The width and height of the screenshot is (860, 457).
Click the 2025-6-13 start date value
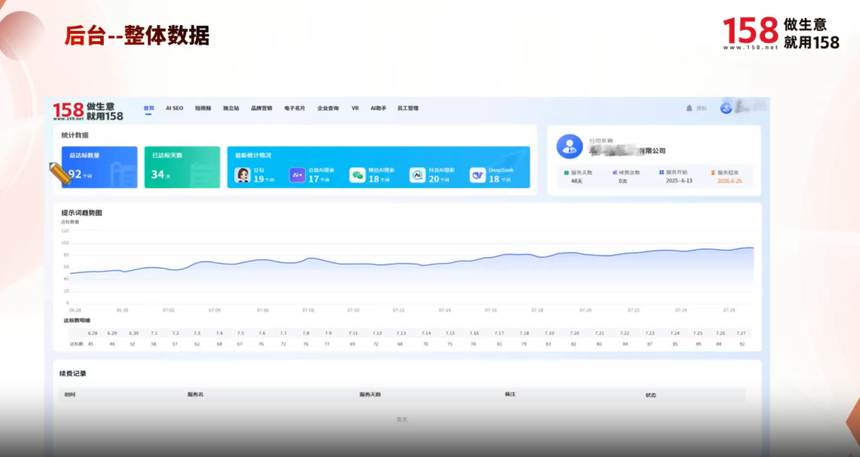679,181
